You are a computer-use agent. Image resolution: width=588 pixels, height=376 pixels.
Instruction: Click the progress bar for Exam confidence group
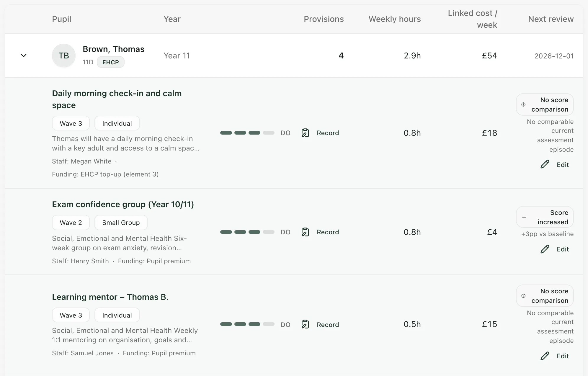click(247, 232)
